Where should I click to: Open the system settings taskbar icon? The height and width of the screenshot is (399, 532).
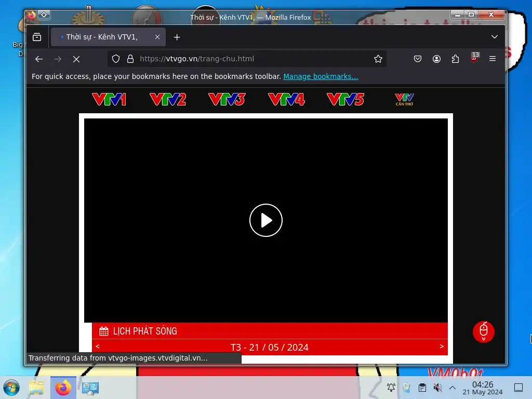[90, 388]
